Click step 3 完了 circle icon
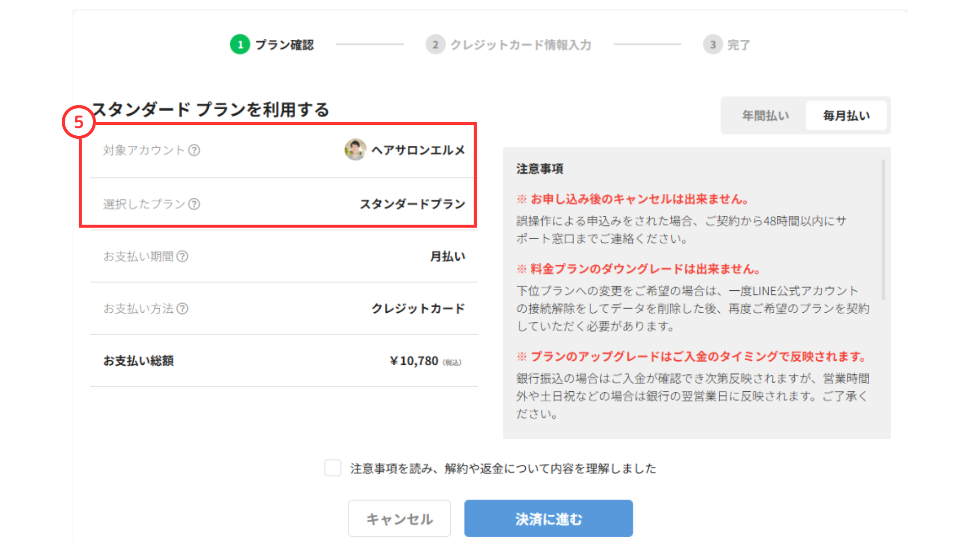This screenshot has height=551, width=980. pos(713,45)
